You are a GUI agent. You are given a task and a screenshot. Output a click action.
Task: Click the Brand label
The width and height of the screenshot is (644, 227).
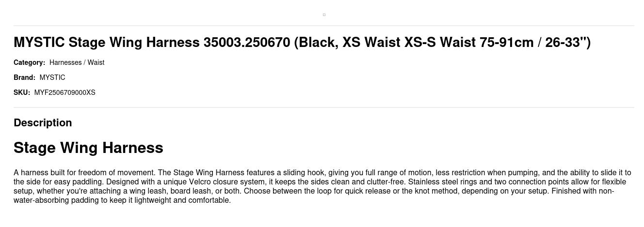24,77
